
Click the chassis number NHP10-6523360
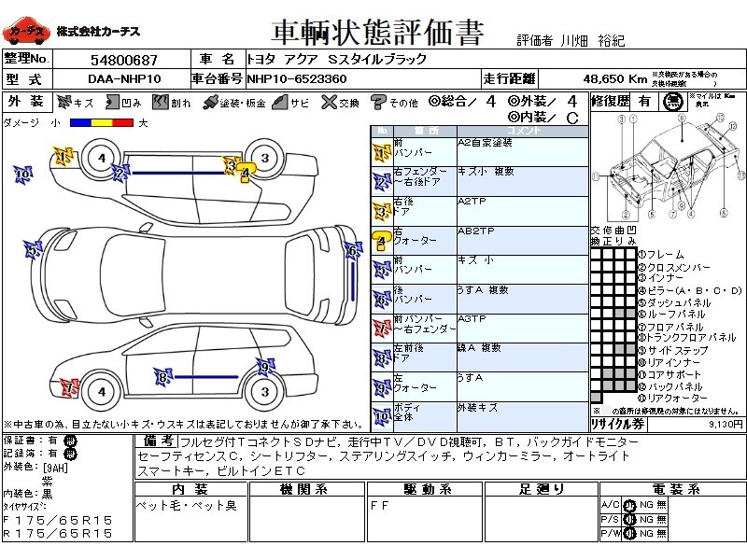click(296, 79)
